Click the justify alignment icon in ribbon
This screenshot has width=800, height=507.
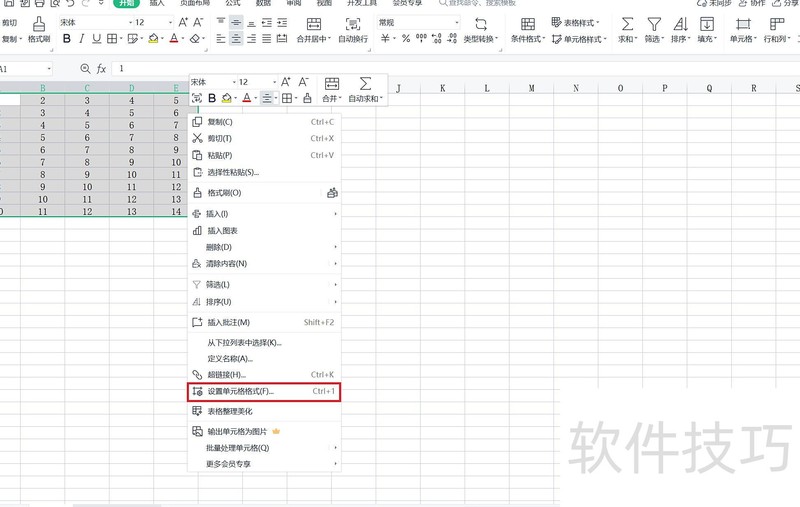point(266,39)
